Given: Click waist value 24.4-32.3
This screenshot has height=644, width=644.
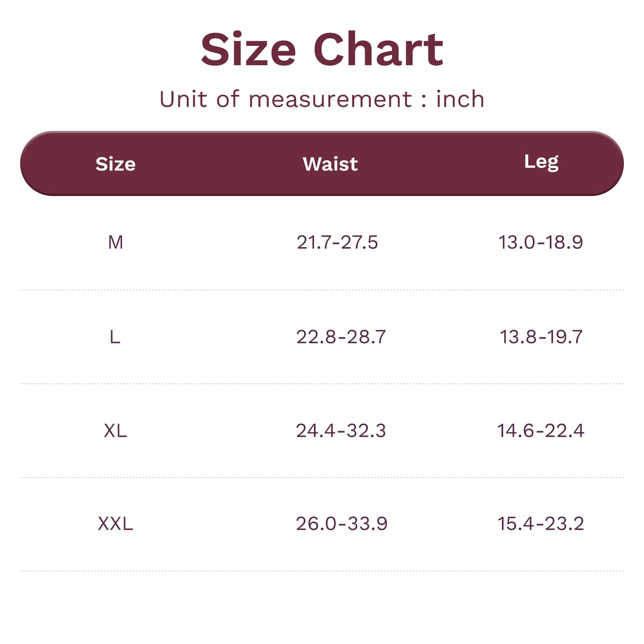Looking at the screenshot, I should (x=341, y=431).
